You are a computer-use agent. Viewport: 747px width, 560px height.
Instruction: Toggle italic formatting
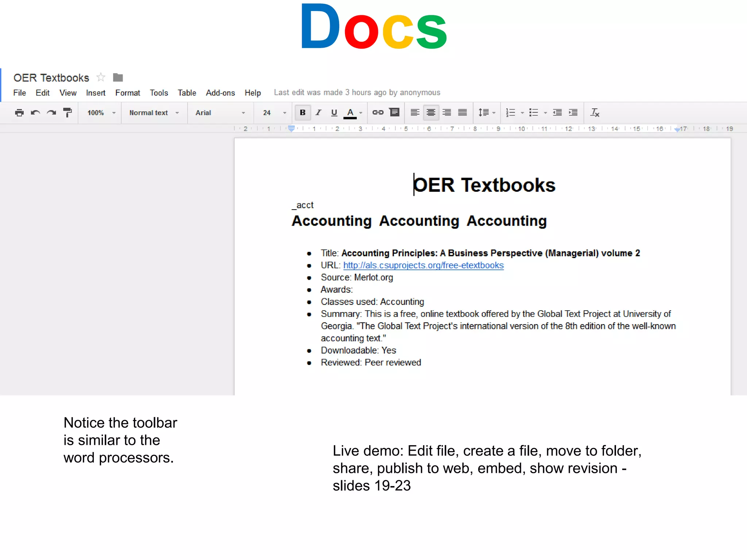[x=318, y=113]
